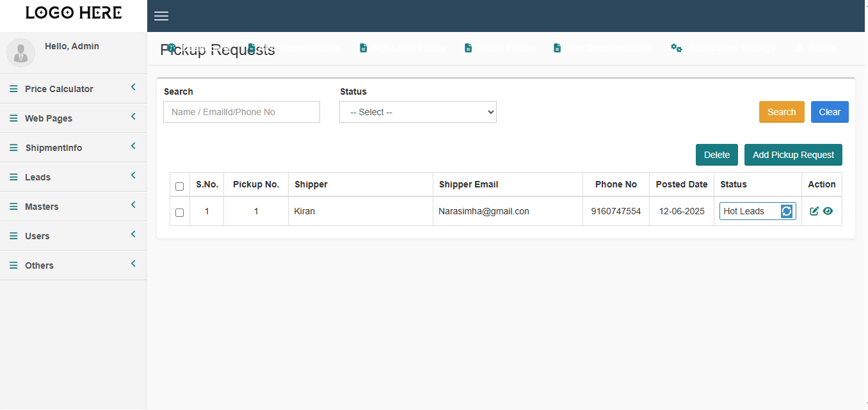Click the Admin avatar picture
The width and height of the screenshot is (868, 410).
(20, 52)
